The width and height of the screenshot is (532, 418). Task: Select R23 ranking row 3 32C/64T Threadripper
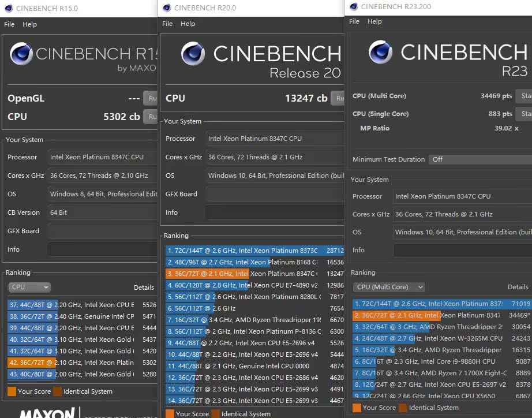[x=442, y=327]
